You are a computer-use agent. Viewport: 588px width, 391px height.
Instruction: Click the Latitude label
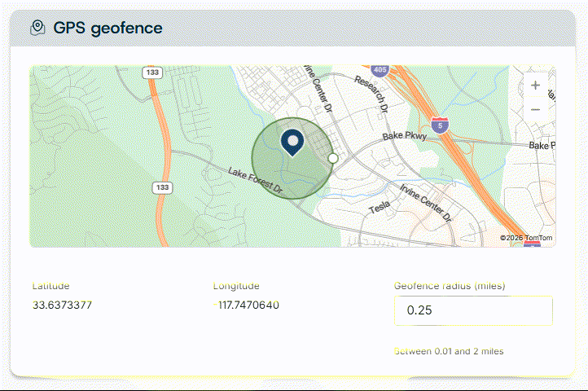tap(51, 286)
